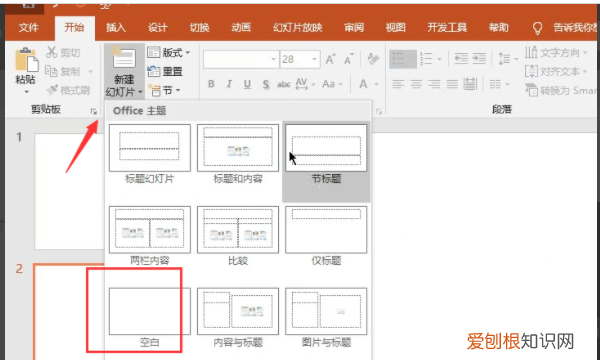The image size is (600, 360).
Task: Decrease font size with the smaller A icon
Action: pyautogui.click(x=349, y=59)
